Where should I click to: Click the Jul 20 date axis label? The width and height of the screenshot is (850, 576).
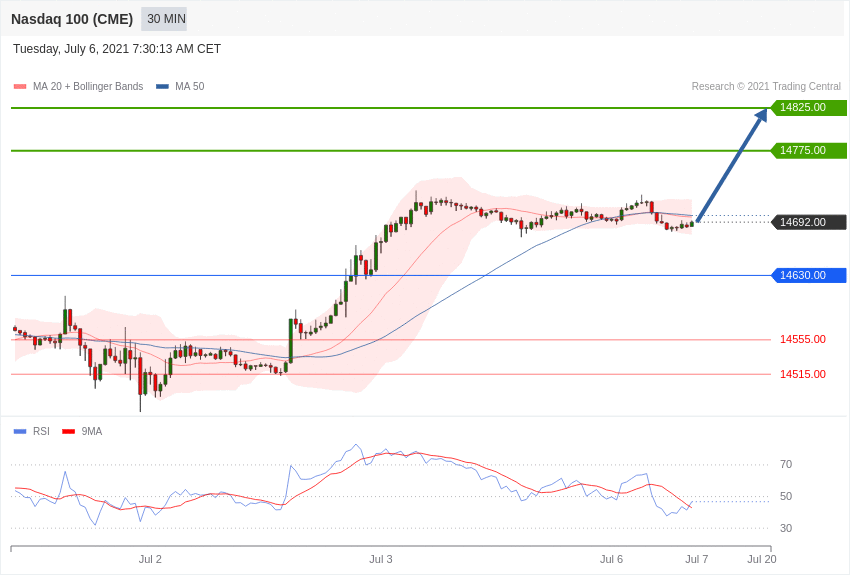tap(762, 559)
